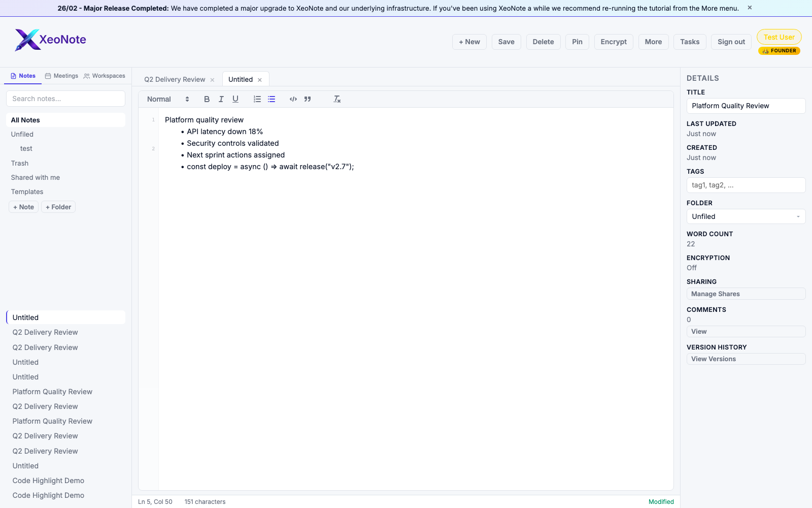812x508 pixels.
Task: Apply italic formatting
Action: (x=221, y=99)
